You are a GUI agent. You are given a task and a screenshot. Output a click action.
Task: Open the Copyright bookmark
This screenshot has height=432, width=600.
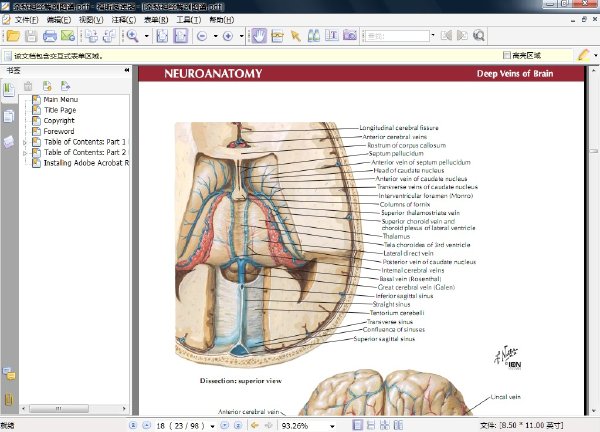[x=59, y=121]
